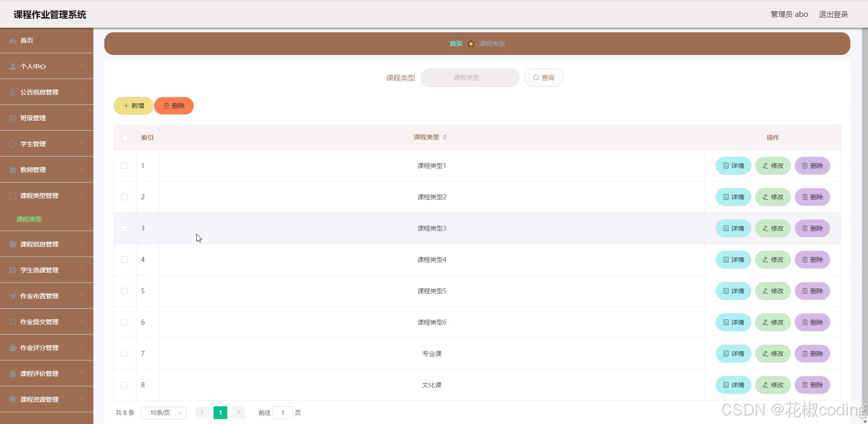Screen dimensions: 868x424
Task: Expand the 课程信息管理 chevron
Action: point(82,244)
